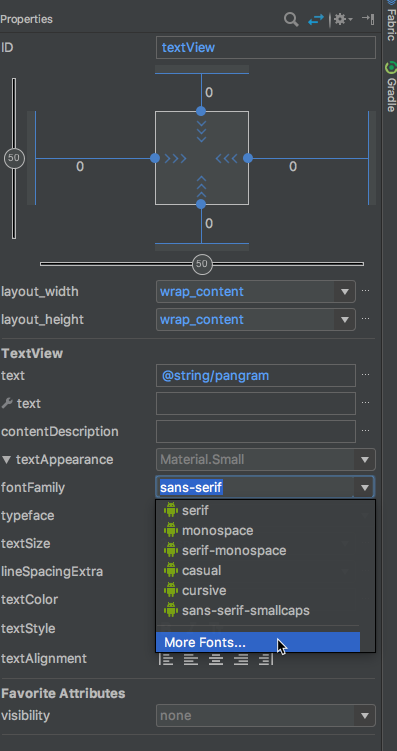Toggle the left inner width chevrons

point(176,158)
